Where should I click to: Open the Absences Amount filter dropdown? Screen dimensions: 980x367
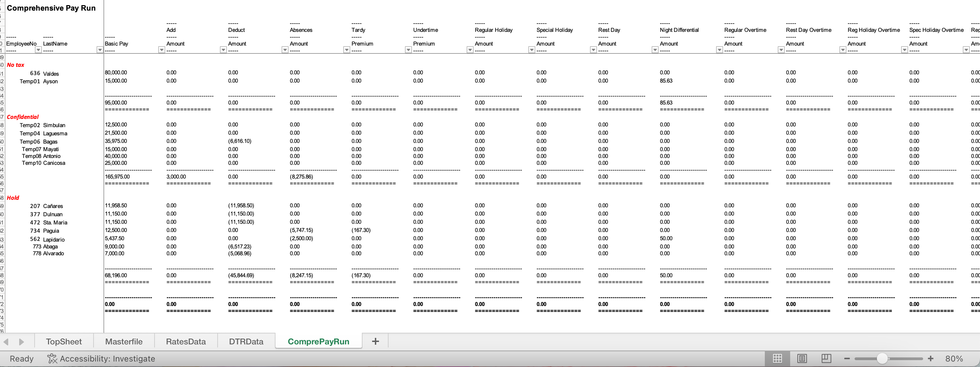[346, 50]
